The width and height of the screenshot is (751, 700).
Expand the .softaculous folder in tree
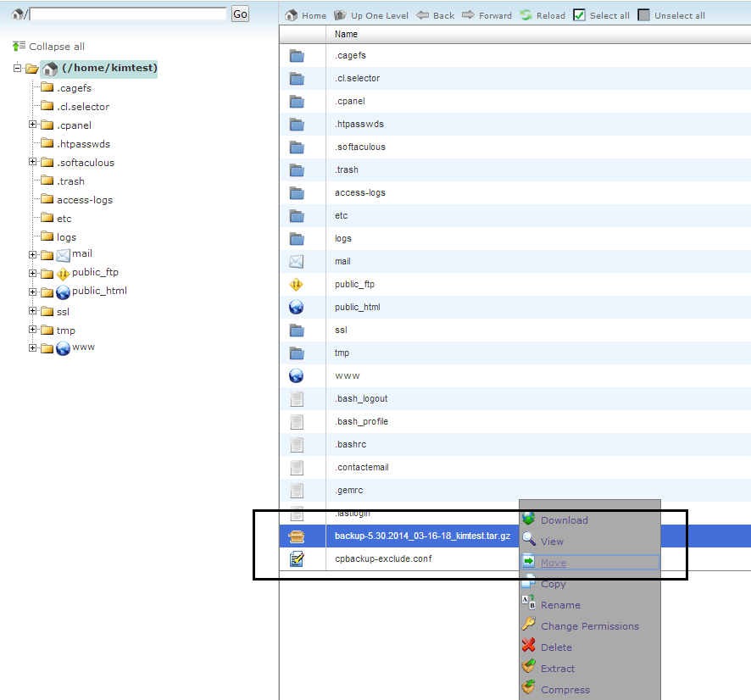tap(33, 162)
